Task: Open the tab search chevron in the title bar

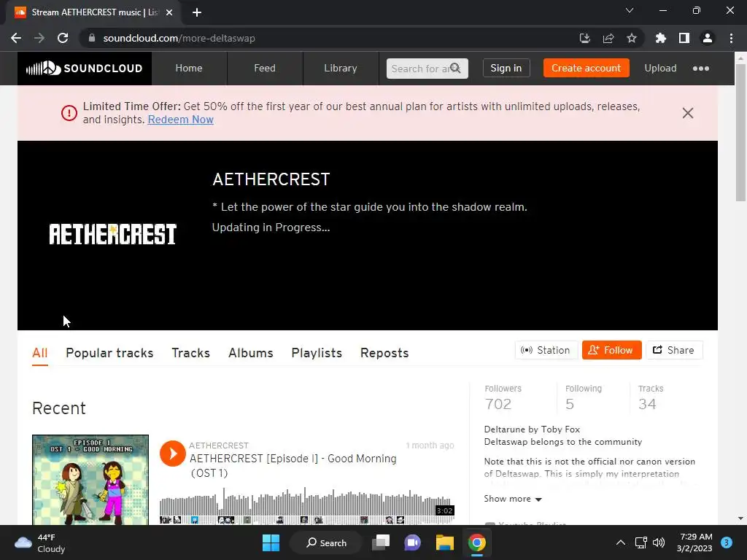Action: (630, 10)
